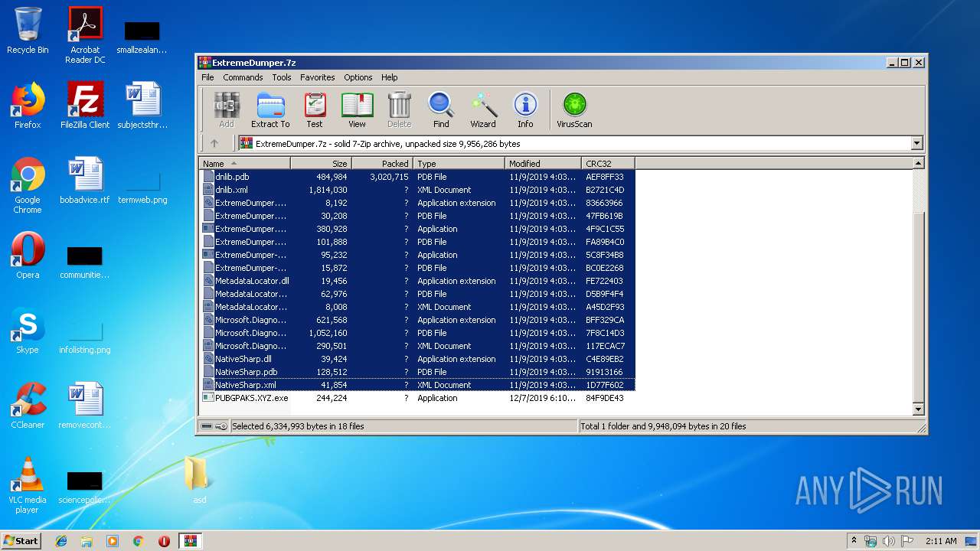Click Chrome icon in taskbar
980x551 pixels.
(139, 541)
